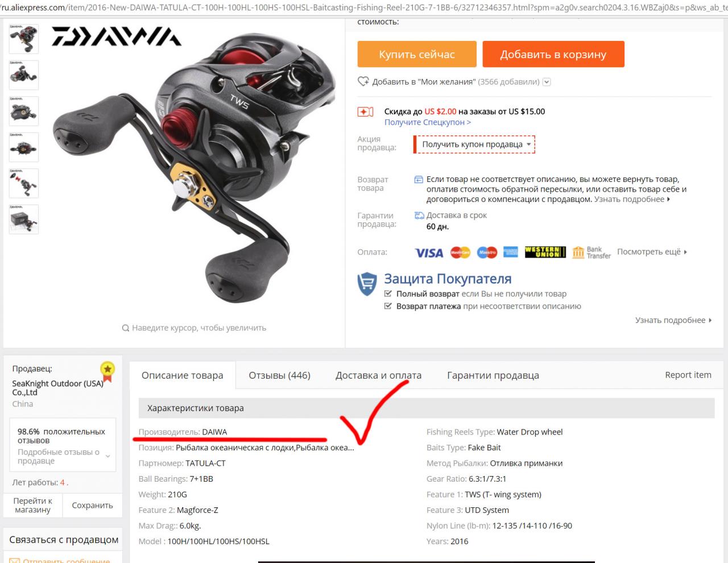
Task: Switch to the Отзывы (446) tab
Action: 280,375
